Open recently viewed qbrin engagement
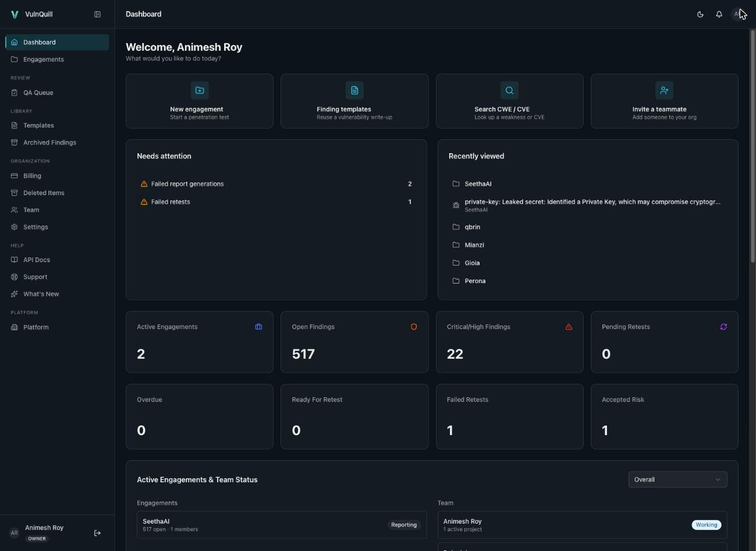Screen dimensions: 756x551 point(588,227)
